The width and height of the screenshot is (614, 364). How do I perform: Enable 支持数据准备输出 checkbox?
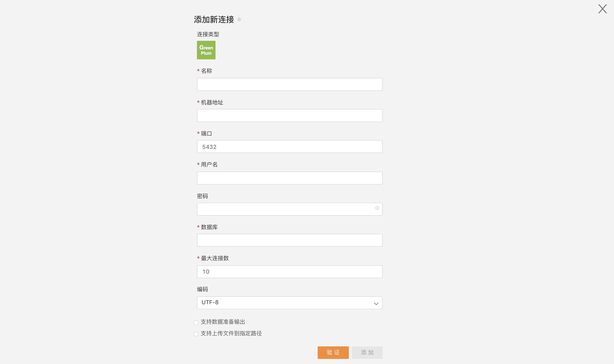(196, 322)
